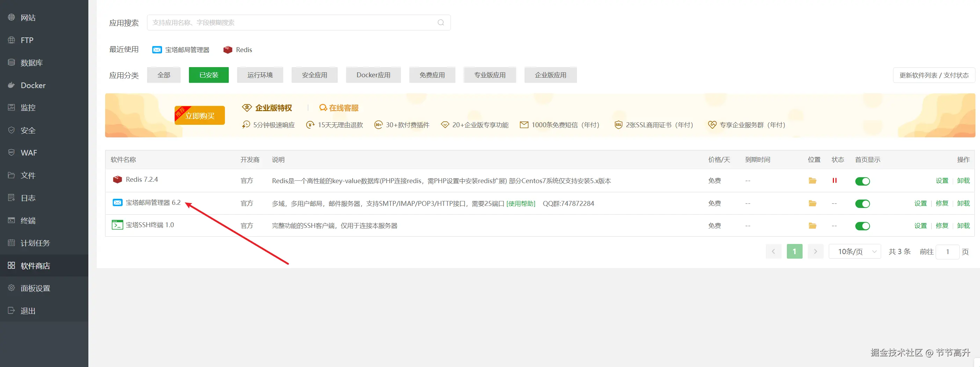
Task: Select the 企业版应用 category tab
Action: 551,75
